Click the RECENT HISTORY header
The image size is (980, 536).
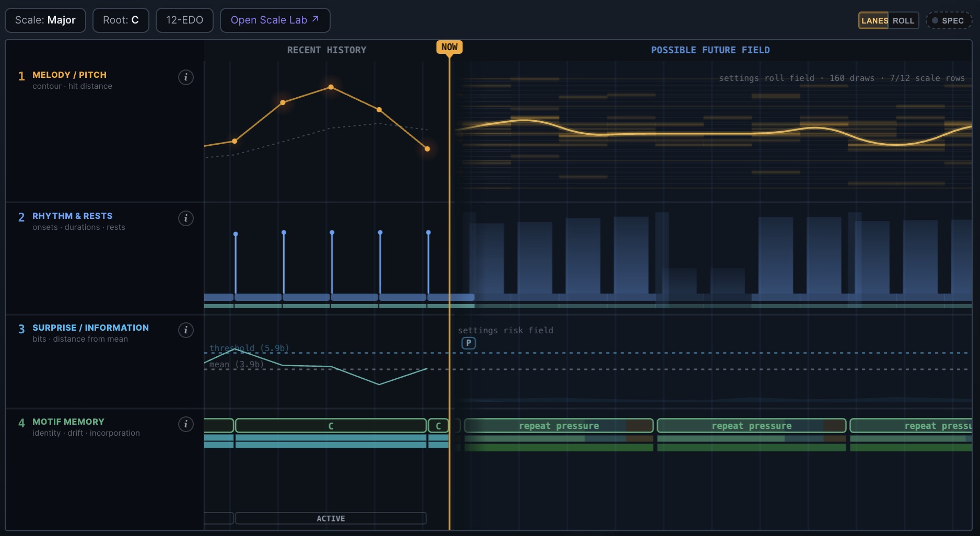tap(326, 50)
